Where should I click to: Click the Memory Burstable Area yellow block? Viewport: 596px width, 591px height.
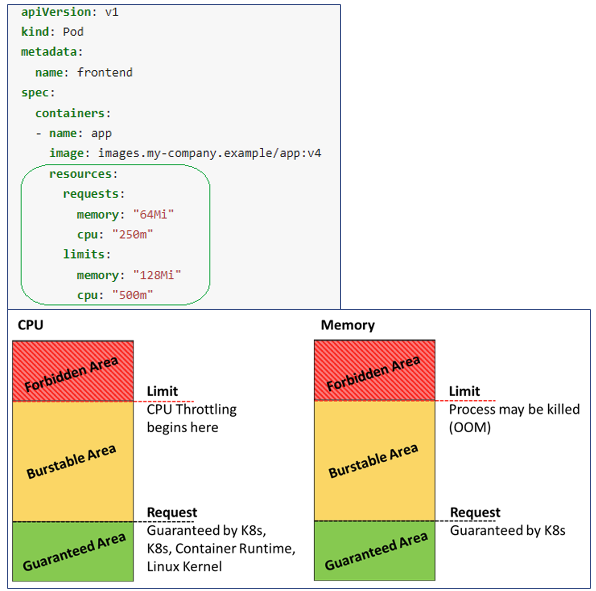(x=375, y=461)
